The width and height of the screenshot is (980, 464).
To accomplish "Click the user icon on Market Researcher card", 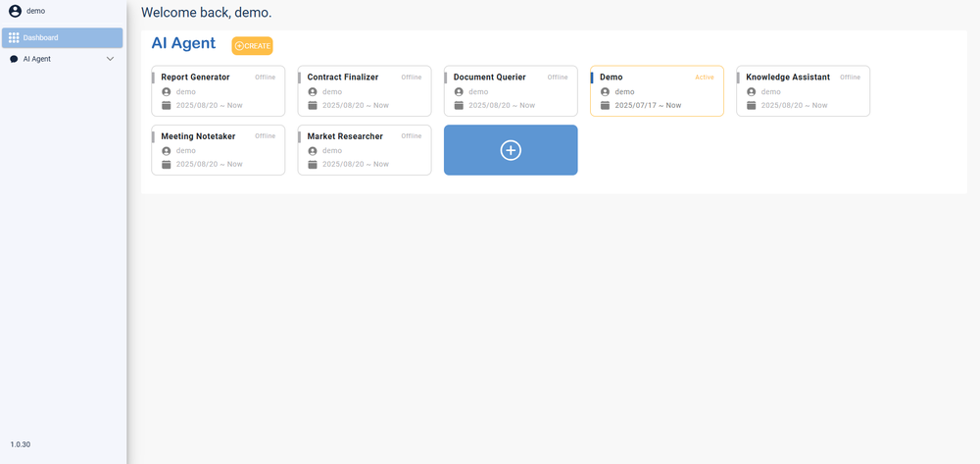I will click(313, 151).
